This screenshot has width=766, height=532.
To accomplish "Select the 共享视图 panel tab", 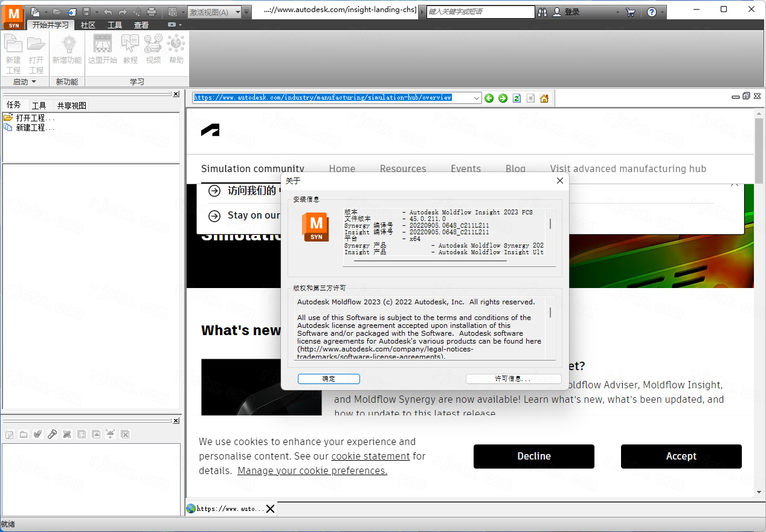I will pyautogui.click(x=72, y=105).
